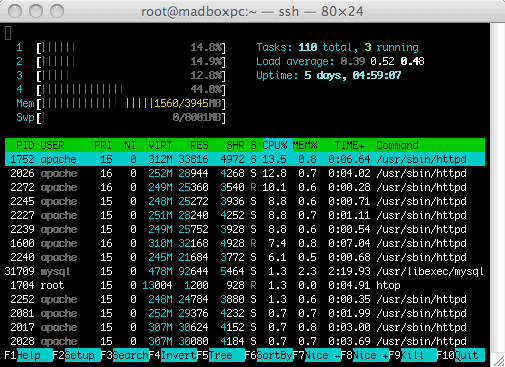Viewport: 505px width, 367px height.
Task: Click the Uptime value text
Action: 352,76
